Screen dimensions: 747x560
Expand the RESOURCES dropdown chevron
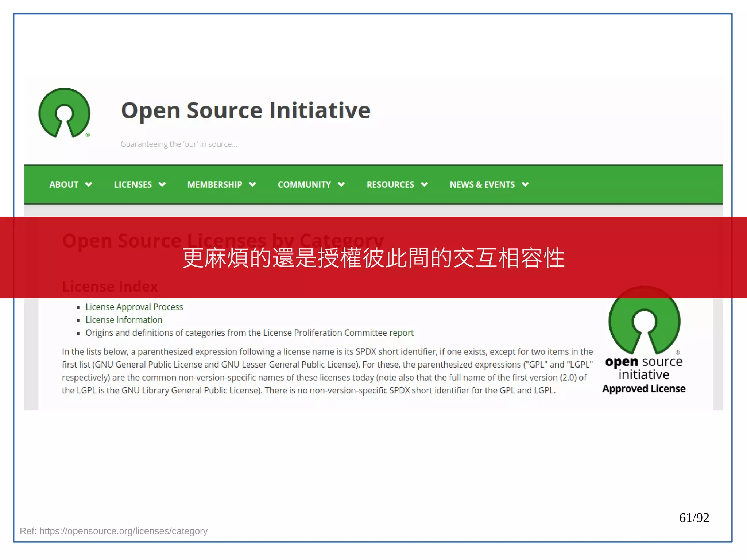click(424, 184)
